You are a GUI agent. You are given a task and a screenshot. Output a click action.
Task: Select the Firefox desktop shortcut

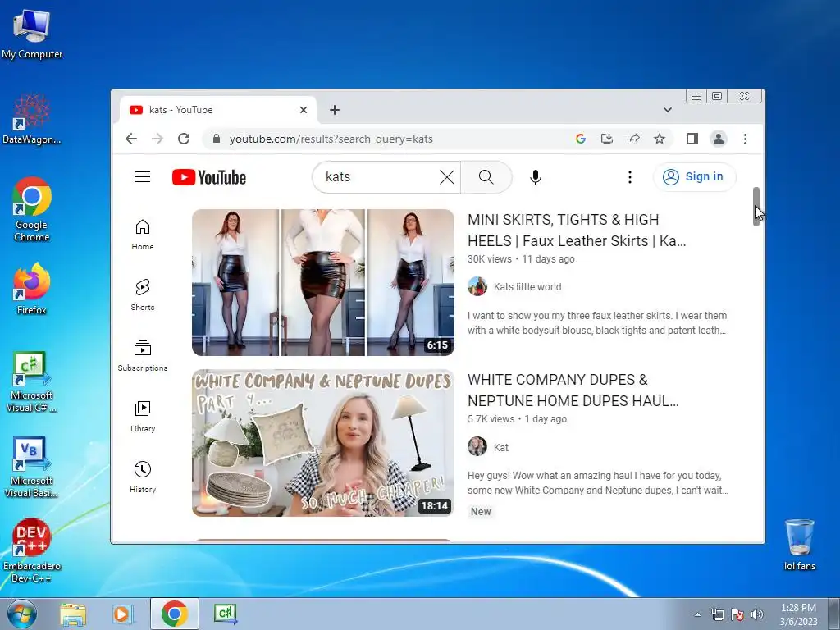tap(32, 289)
